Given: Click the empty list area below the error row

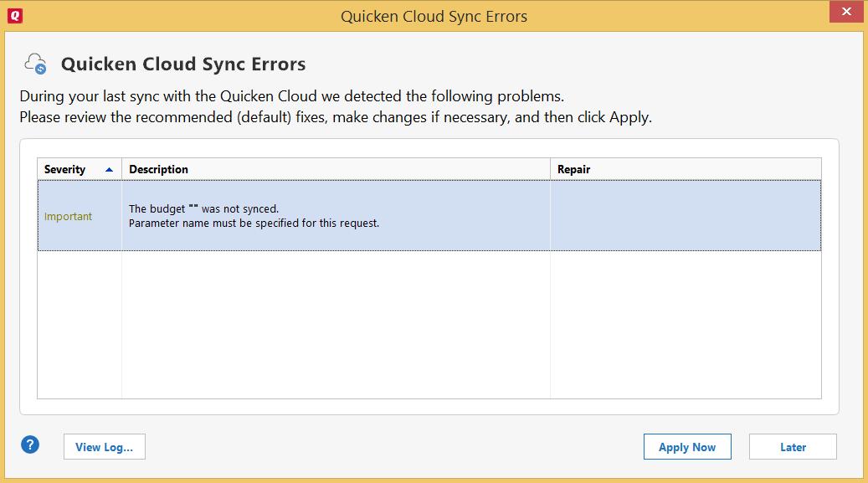Looking at the screenshot, I should 335,325.
